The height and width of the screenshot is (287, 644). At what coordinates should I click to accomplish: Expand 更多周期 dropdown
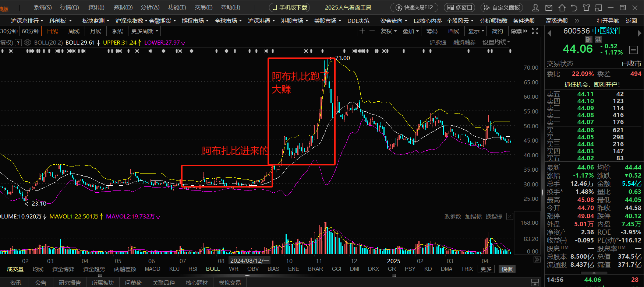coord(145,31)
